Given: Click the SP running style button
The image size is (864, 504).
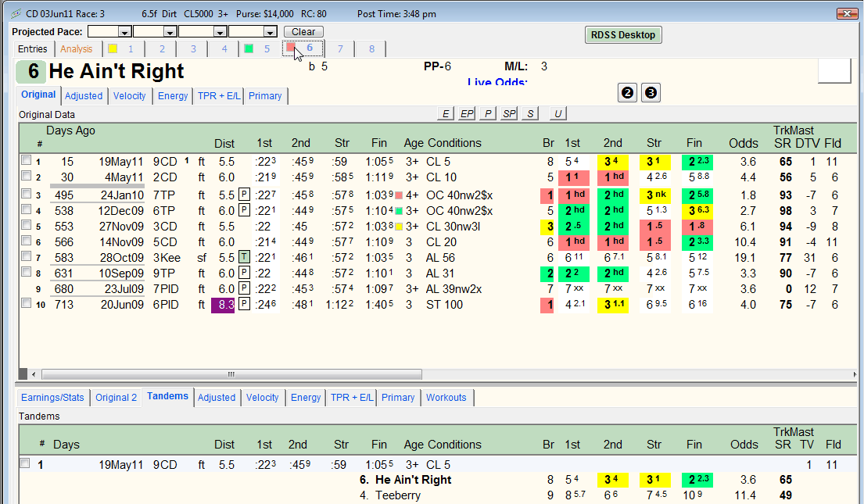Looking at the screenshot, I should coord(509,113).
